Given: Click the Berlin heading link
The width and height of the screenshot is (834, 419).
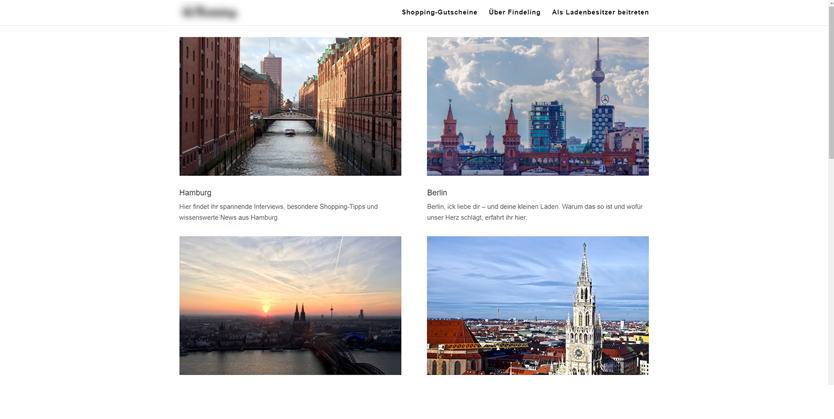Looking at the screenshot, I should pyautogui.click(x=437, y=193).
